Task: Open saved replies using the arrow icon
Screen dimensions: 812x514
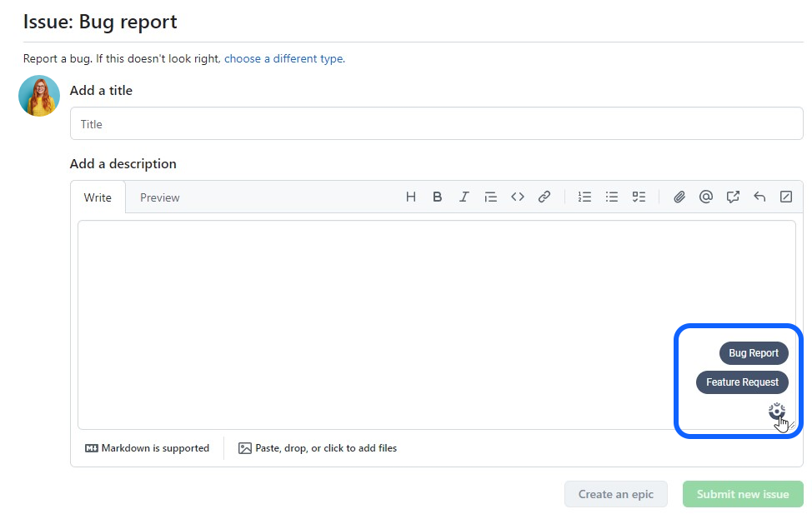Action: point(759,197)
